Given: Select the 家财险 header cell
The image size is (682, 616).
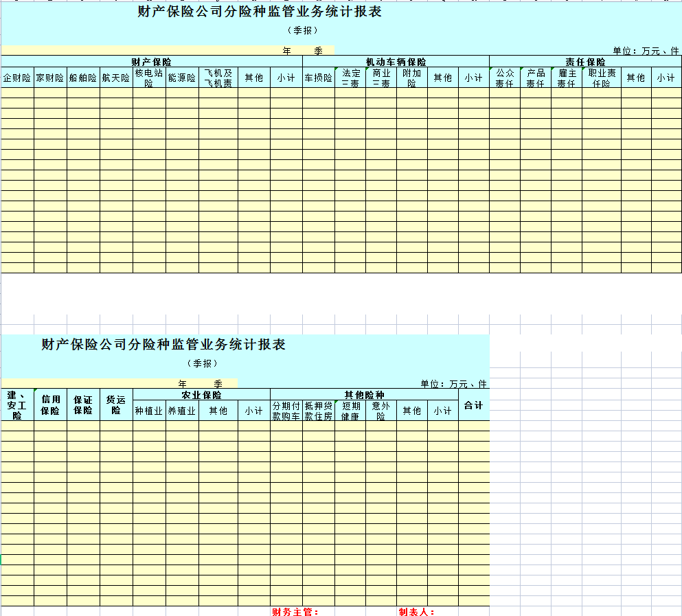Looking at the screenshot, I should click(50, 78).
